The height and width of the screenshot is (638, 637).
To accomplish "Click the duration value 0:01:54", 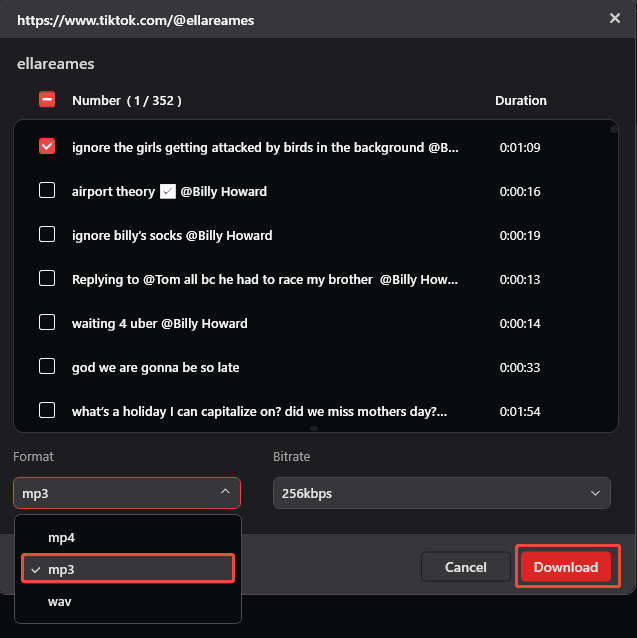I will [520, 411].
